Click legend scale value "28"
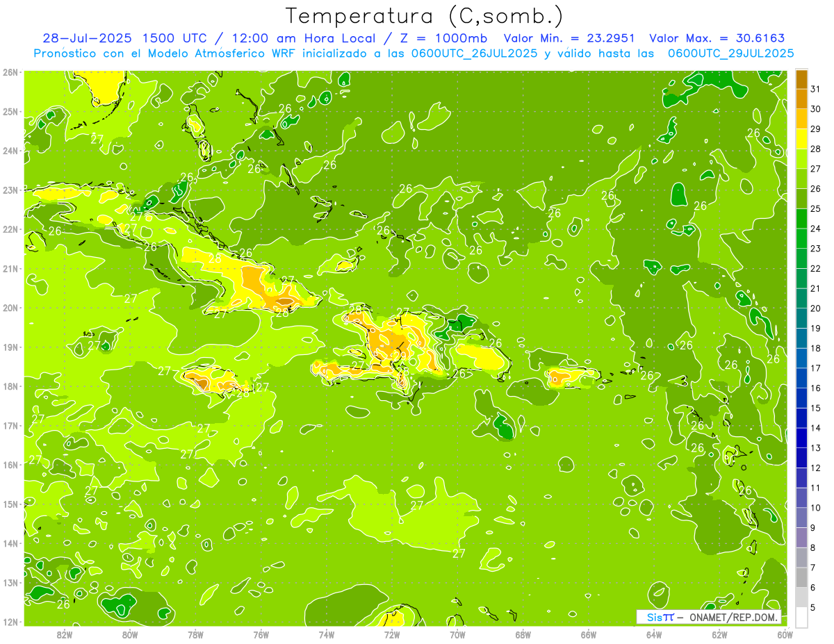 [x=815, y=149]
